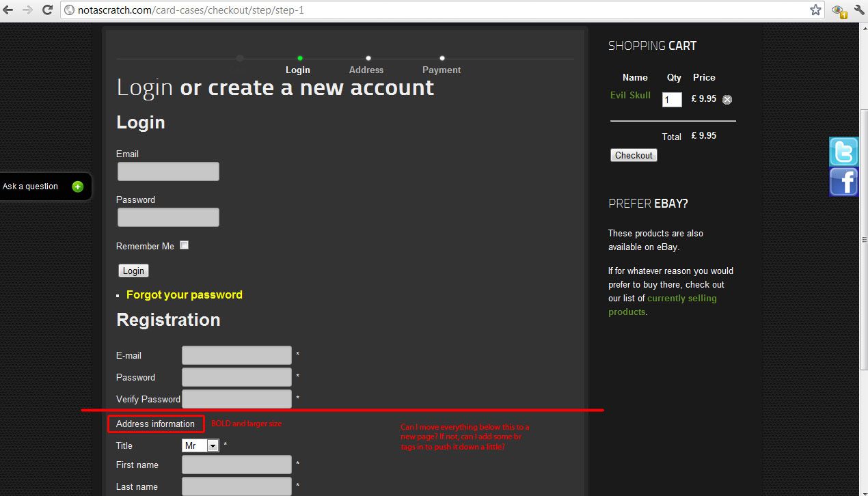Image resolution: width=868 pixels, height=496 pixels.
Task: Click the green plus on Ask a question
Action: click(77, 187)
